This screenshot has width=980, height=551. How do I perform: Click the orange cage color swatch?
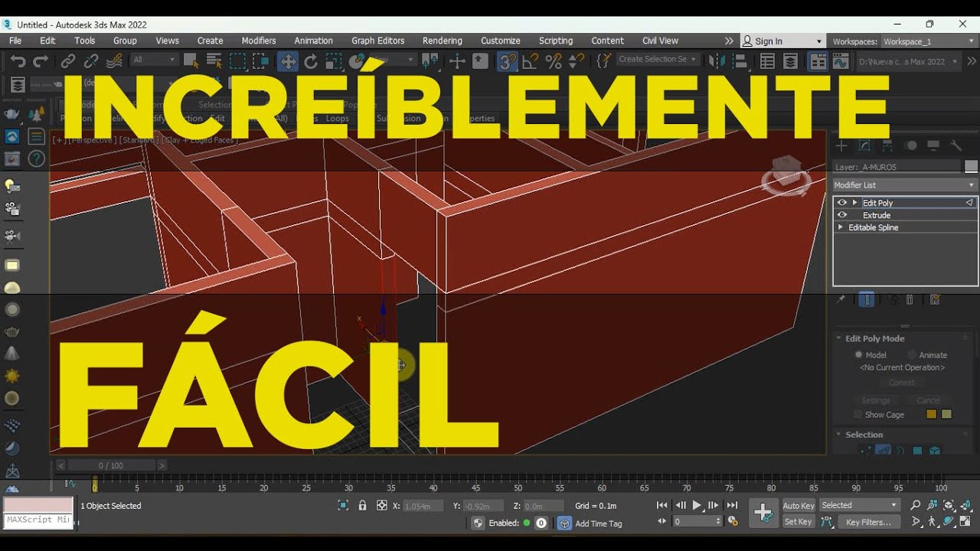click(x=932, y=414)
